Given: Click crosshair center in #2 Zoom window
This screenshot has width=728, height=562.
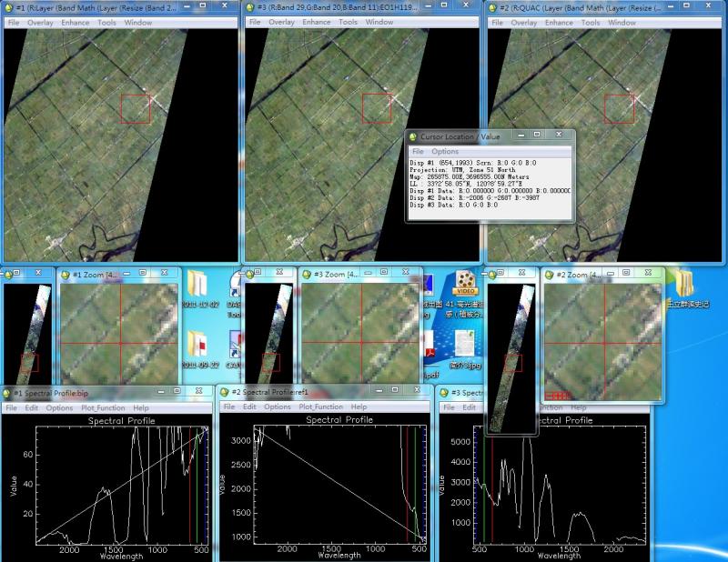Looking at the screenshot, I should (604, 344).
